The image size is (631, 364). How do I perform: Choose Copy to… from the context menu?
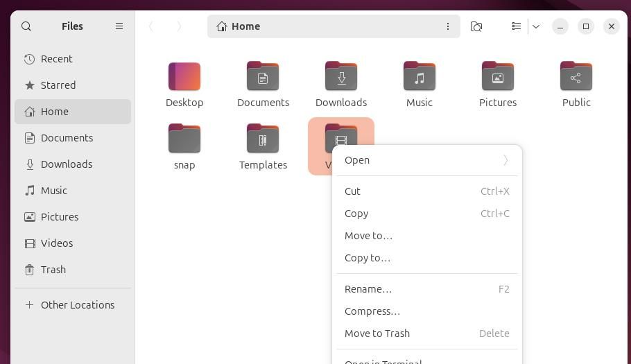427,258
